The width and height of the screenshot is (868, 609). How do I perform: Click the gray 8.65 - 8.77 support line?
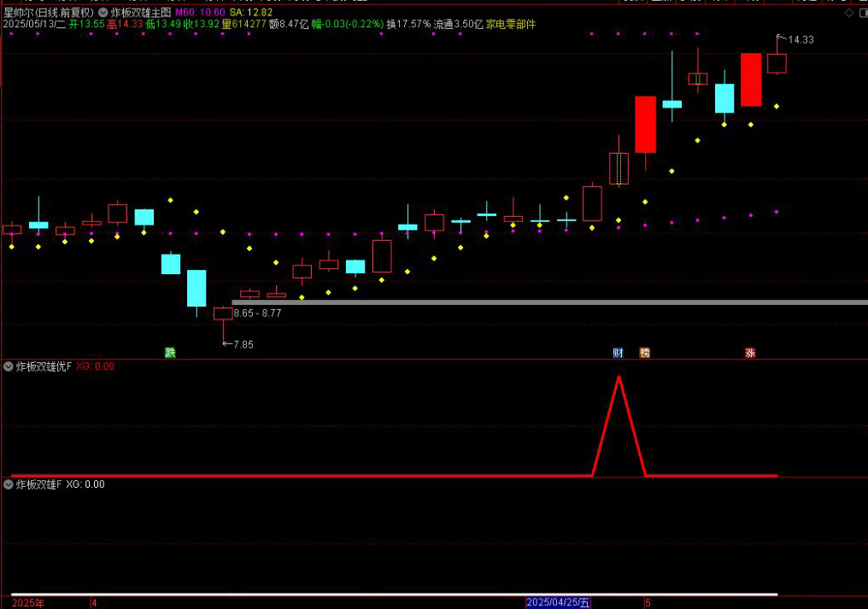547,302
